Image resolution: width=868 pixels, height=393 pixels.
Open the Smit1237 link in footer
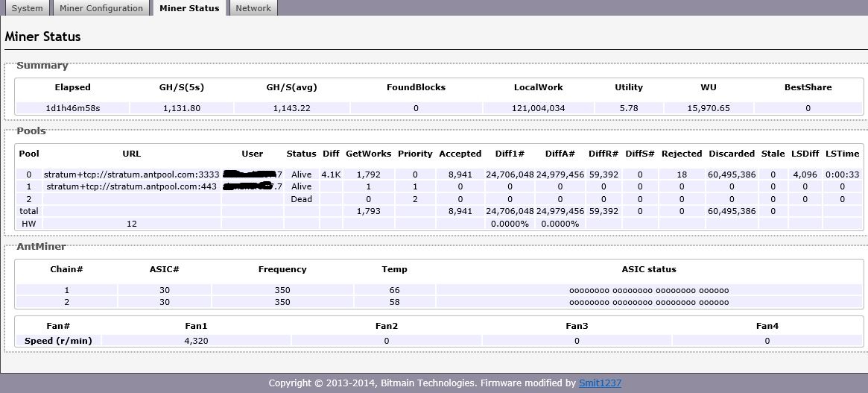click(x=600, y=383)
